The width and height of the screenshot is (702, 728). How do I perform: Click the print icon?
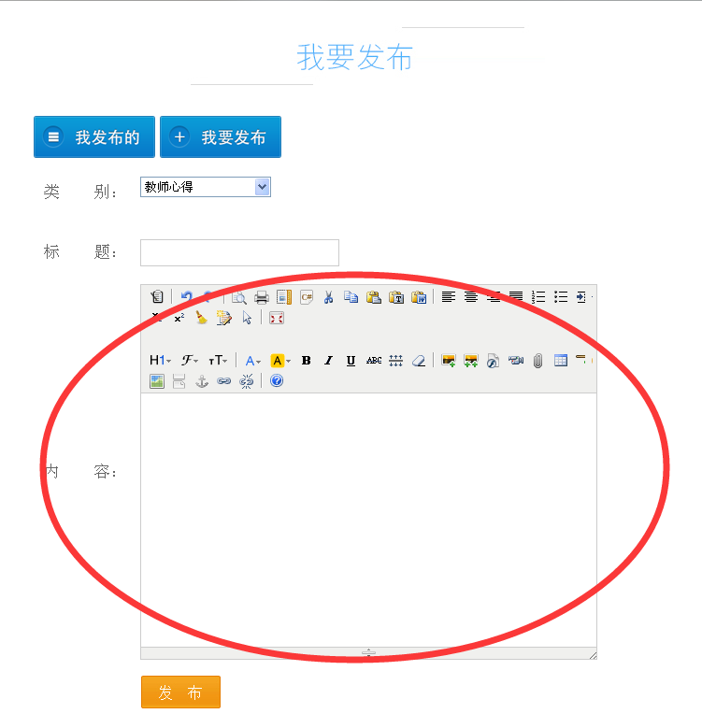click(262, 297)
